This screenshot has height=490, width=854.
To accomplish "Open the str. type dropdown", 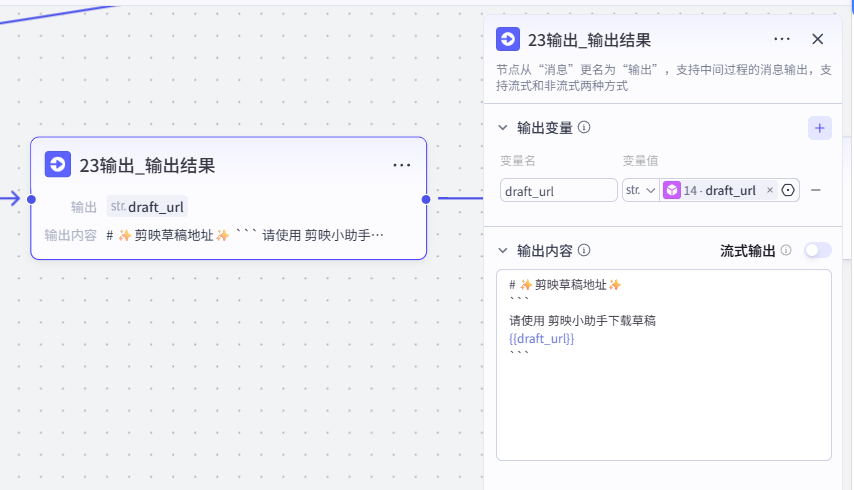I will [640, 190].
